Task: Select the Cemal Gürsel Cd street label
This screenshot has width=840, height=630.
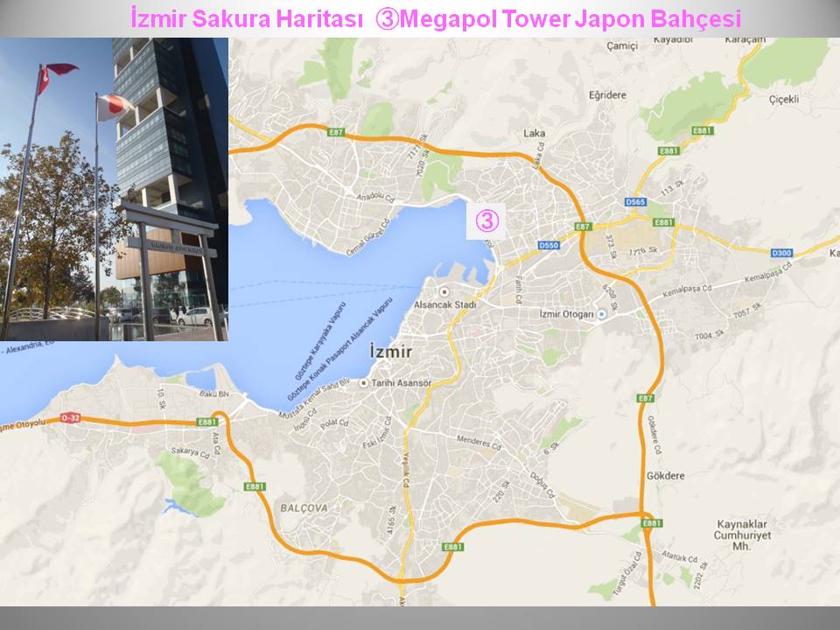Action: click(368, 236)
